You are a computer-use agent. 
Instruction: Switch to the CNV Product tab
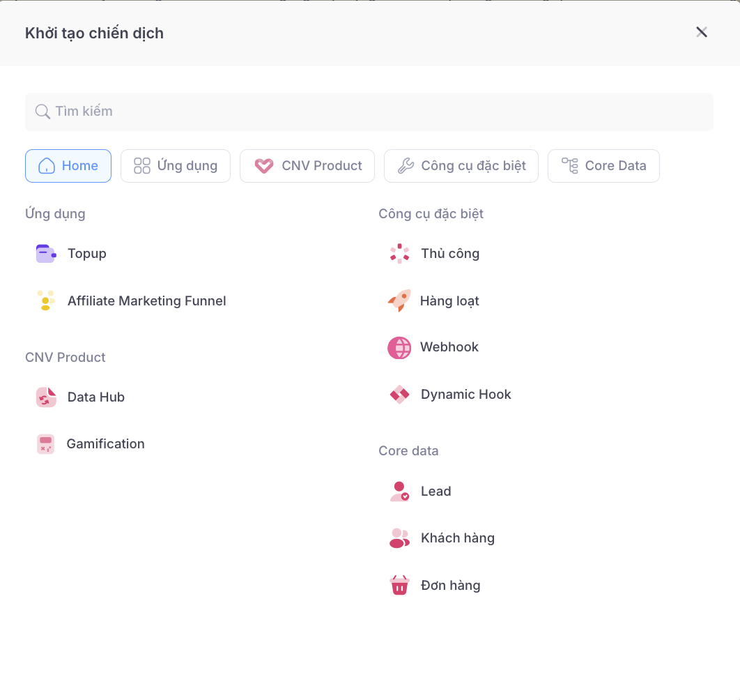coord(307,166)
